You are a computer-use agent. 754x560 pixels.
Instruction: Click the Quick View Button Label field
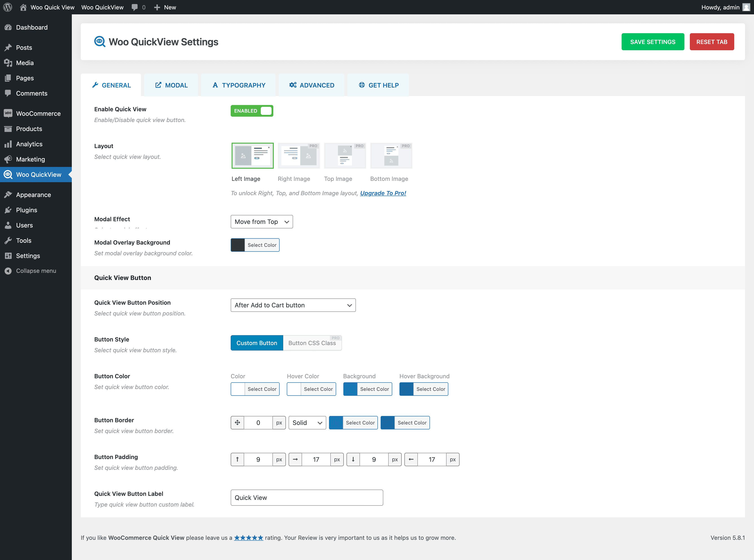click(307, 498)
